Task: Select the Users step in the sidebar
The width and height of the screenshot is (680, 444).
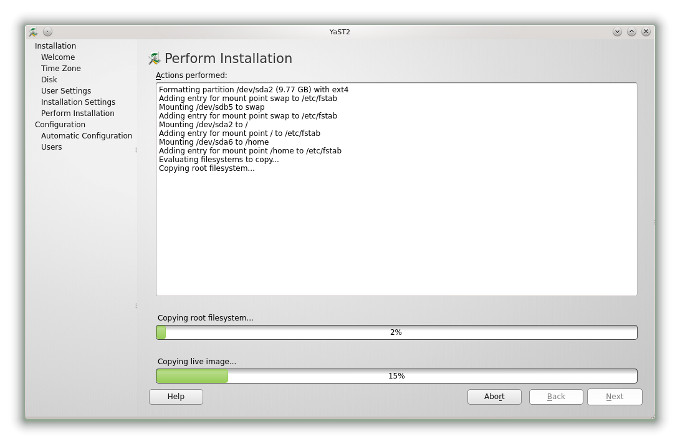Action: 52,147
